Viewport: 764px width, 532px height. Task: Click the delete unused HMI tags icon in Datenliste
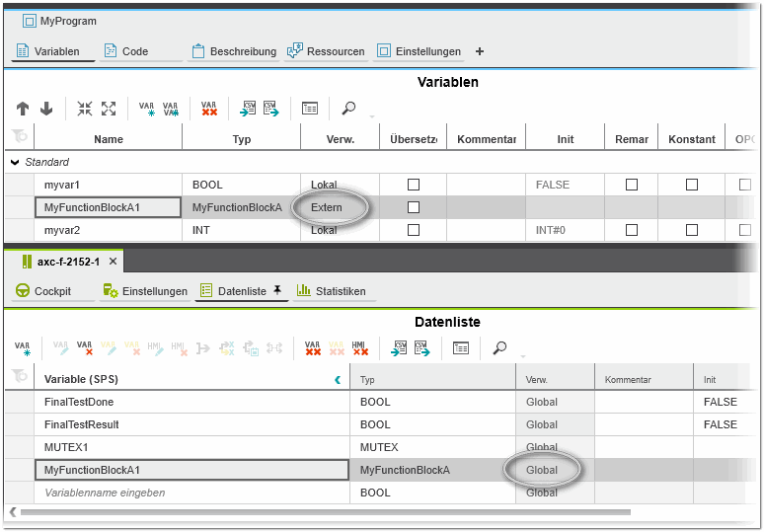click(x=360, y=347)
